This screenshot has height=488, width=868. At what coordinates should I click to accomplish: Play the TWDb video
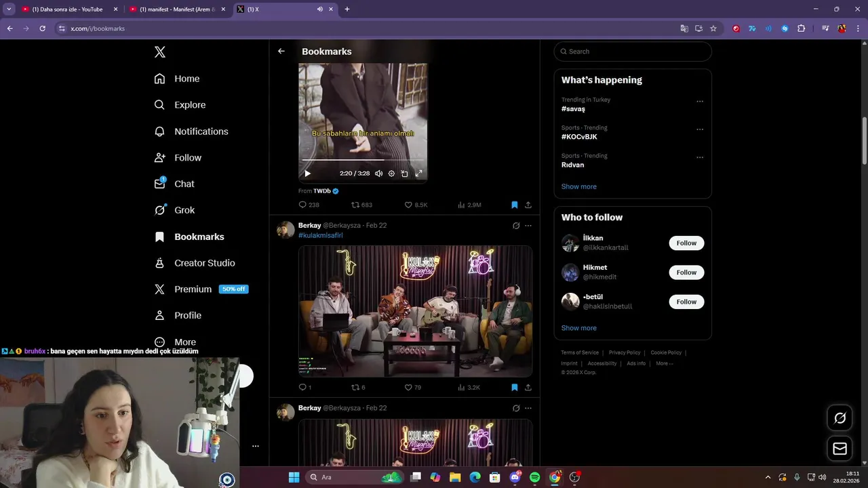(307, 174)
